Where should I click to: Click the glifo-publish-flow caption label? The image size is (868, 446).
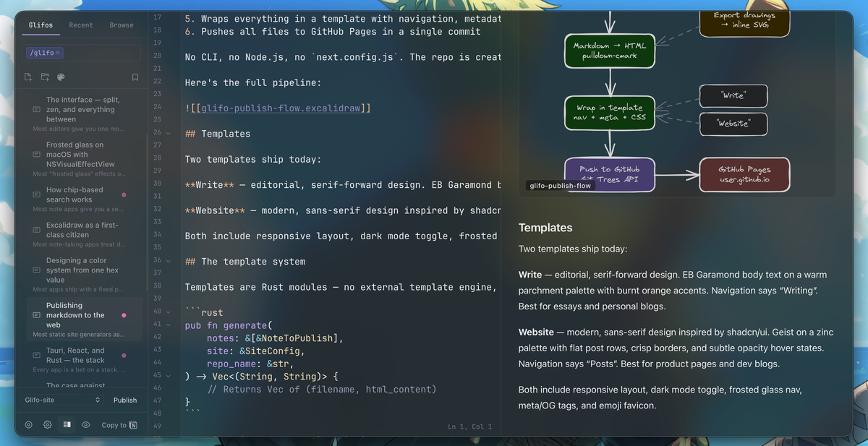(x=560, y=186)
